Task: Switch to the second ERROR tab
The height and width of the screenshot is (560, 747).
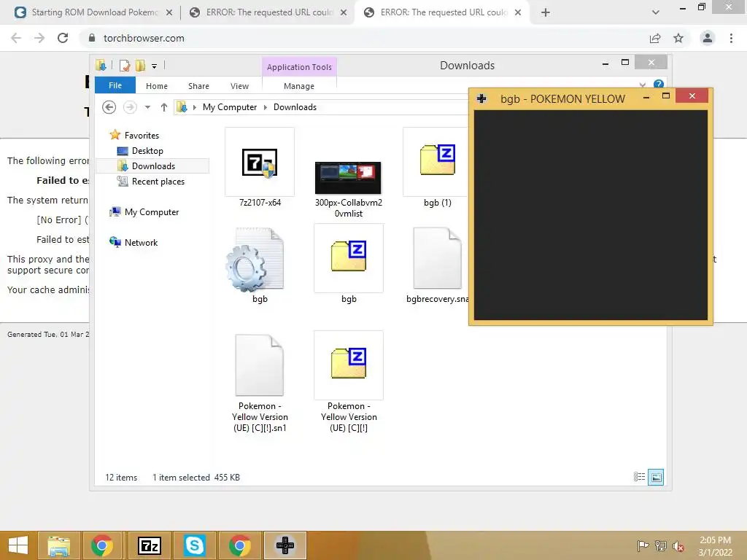Action: coord(443,12)
